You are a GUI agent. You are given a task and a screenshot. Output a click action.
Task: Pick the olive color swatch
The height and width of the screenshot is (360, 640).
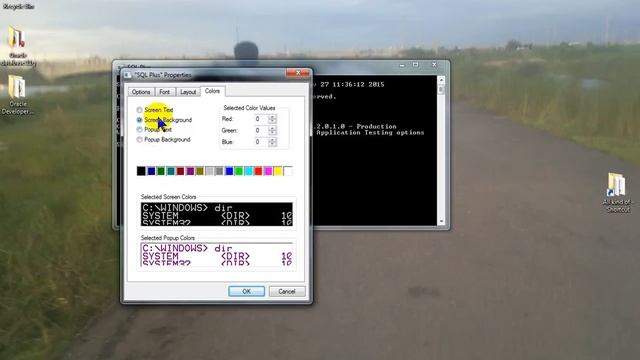(x=200, y=171)
